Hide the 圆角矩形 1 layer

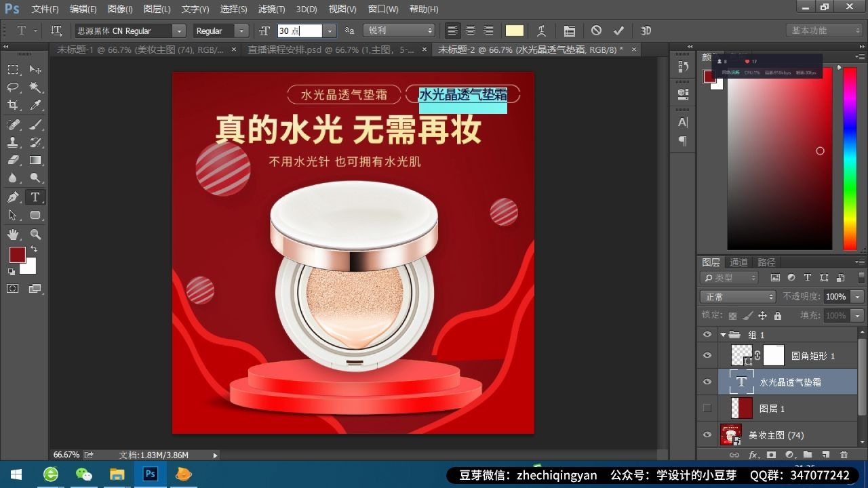click(707, 355)
